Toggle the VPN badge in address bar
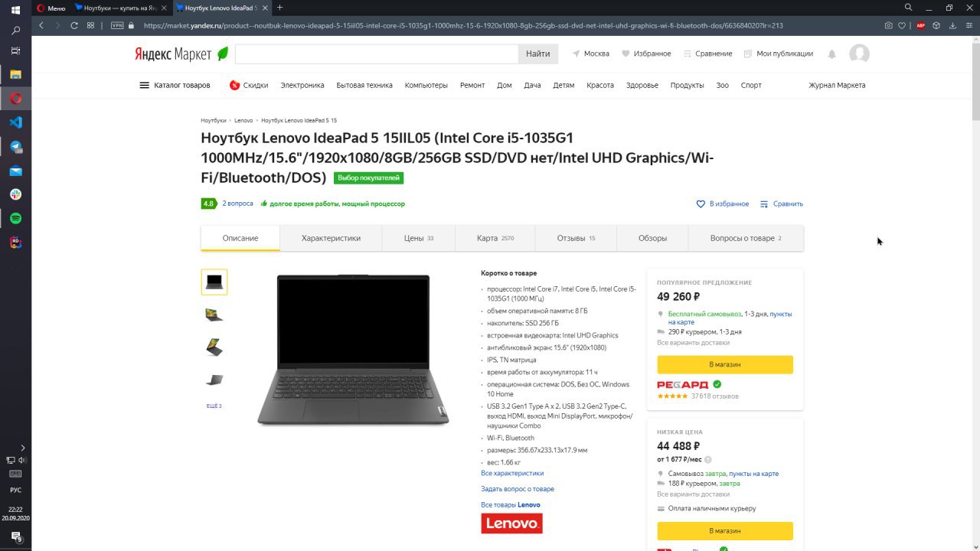 [x=117, y=25]
